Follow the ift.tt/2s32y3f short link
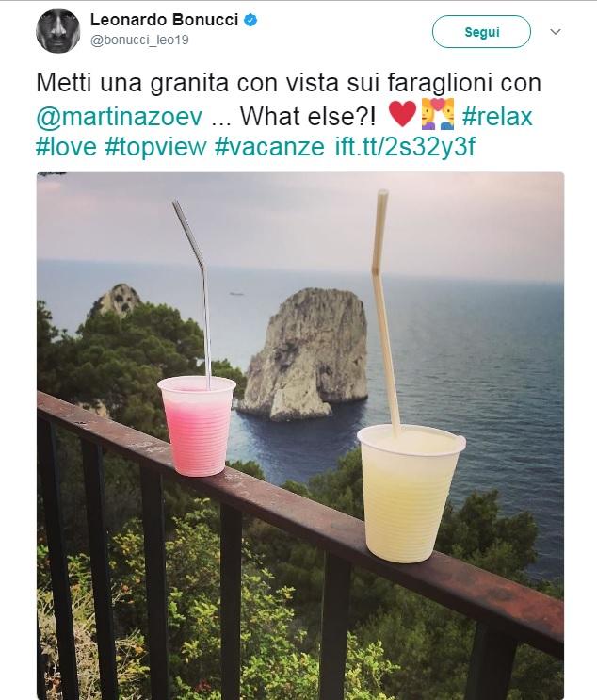 (x=405, y=147)
